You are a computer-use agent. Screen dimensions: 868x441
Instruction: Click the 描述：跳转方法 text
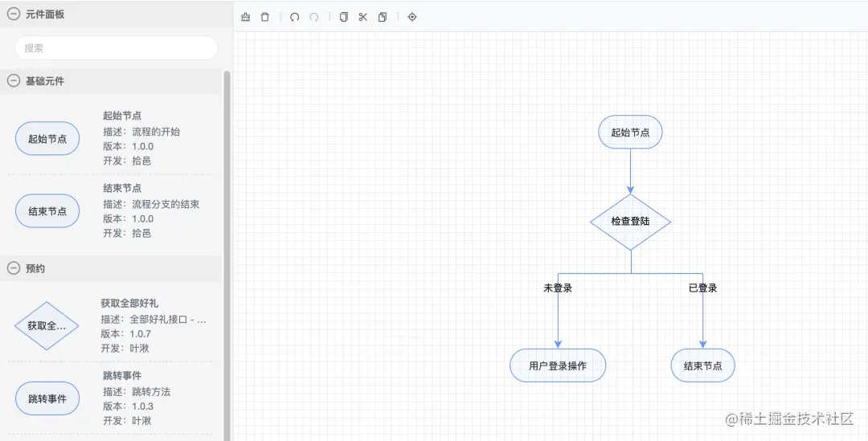[137, 392]
